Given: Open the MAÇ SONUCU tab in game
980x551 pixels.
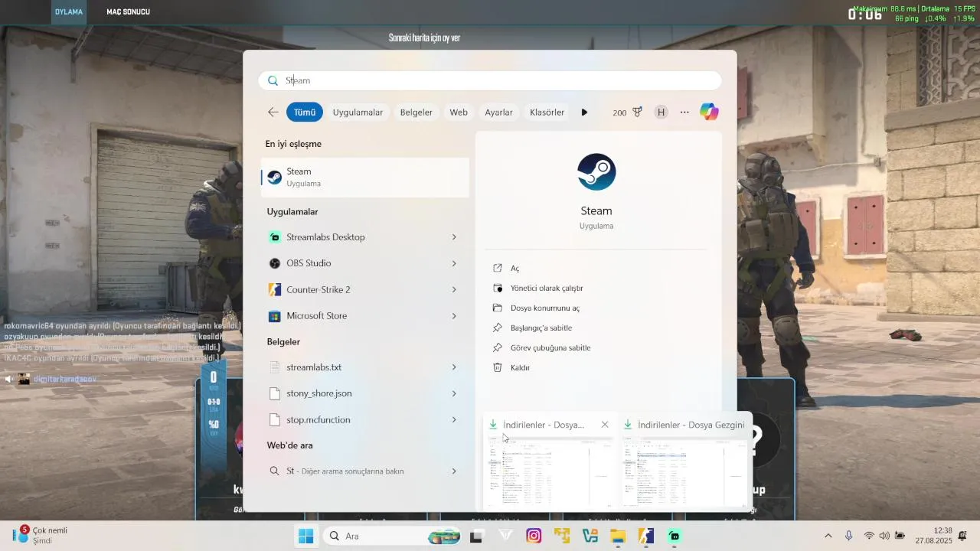Looking at the screenshot, I should [128, 11].
